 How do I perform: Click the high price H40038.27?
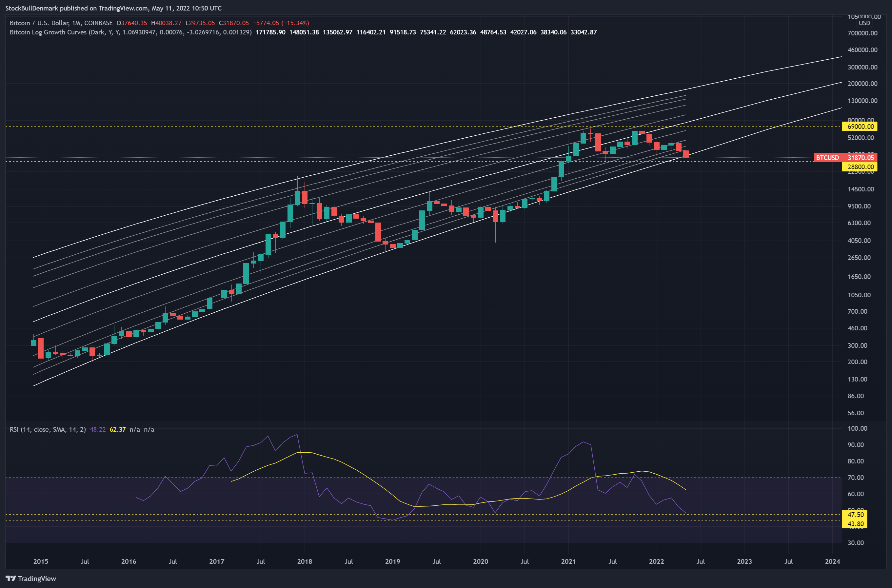(166, 23)
